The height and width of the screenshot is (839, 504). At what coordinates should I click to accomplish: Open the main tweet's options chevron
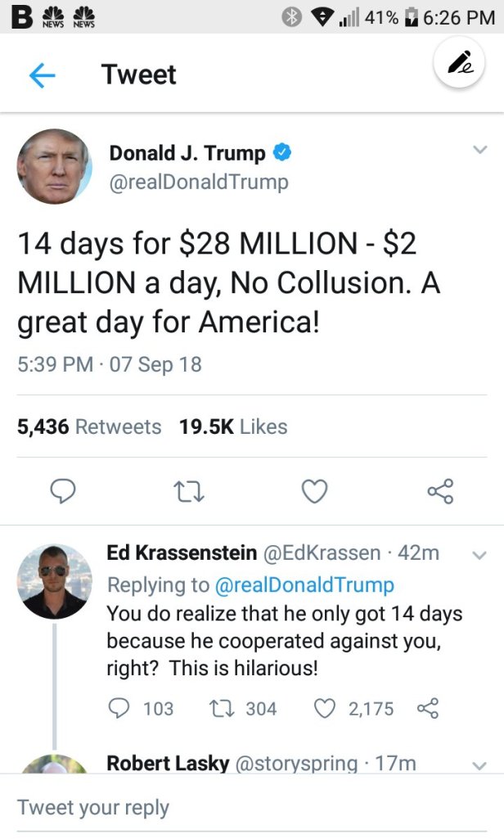click(479, 150)
